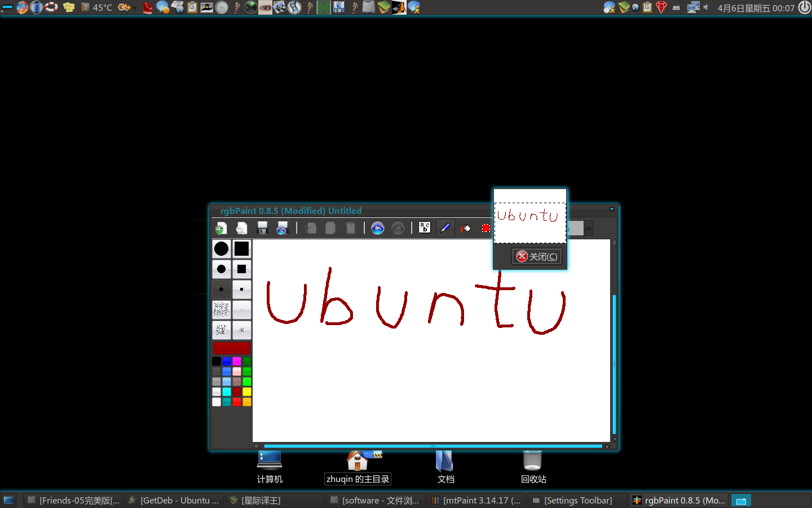Viewport: 812px width, 508px height.
Task: Click the rgbPaint title bar dot button
Action: (x=612, y=209)
